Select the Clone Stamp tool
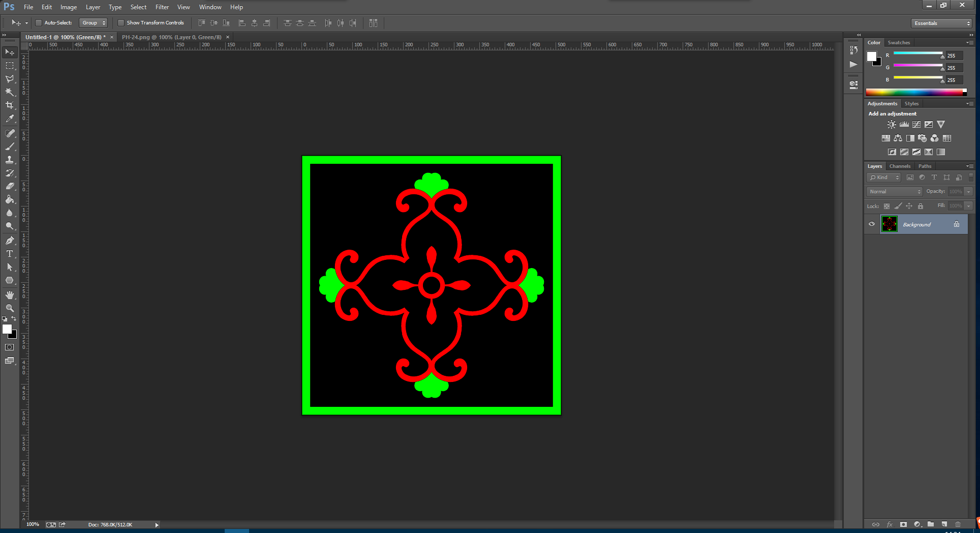This screenshot has height=533, width=980. 10,160
